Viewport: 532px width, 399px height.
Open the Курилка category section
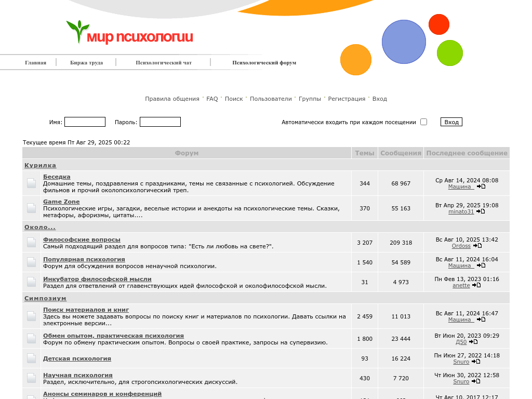40,165
